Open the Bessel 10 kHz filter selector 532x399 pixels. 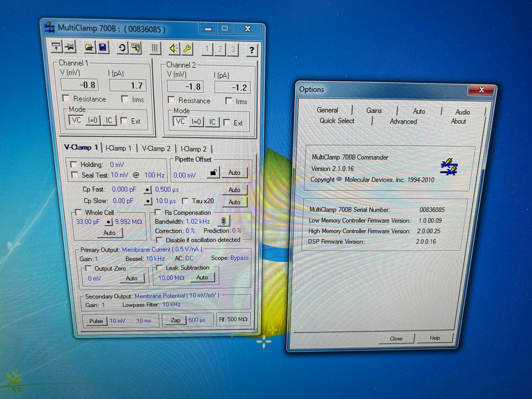click(155, 259)
